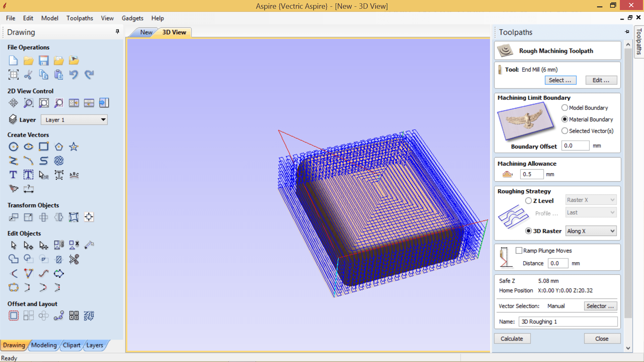This screenshot has height=362, width=644.
Task: Select the Draw Polygon tool
Action: [59, 147]
